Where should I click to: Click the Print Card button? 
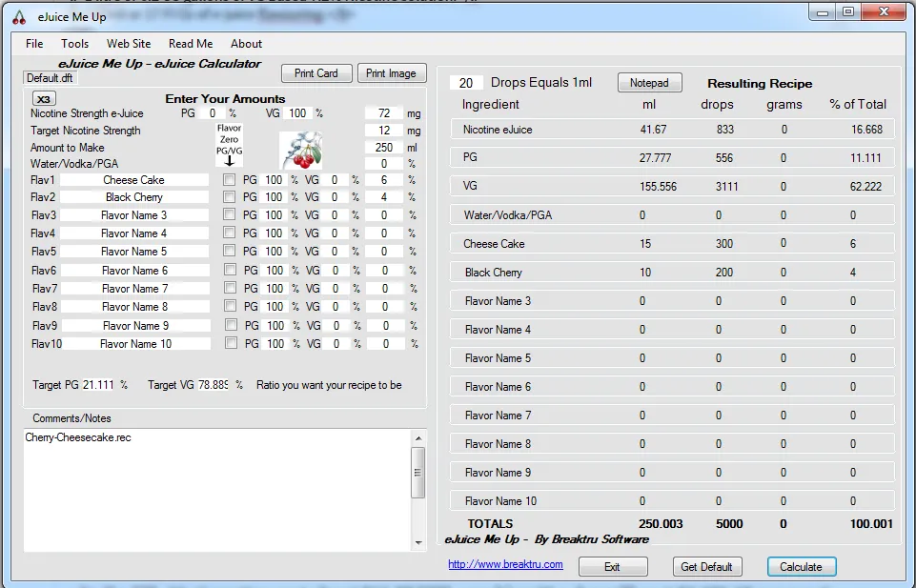(x=316, y=73)
